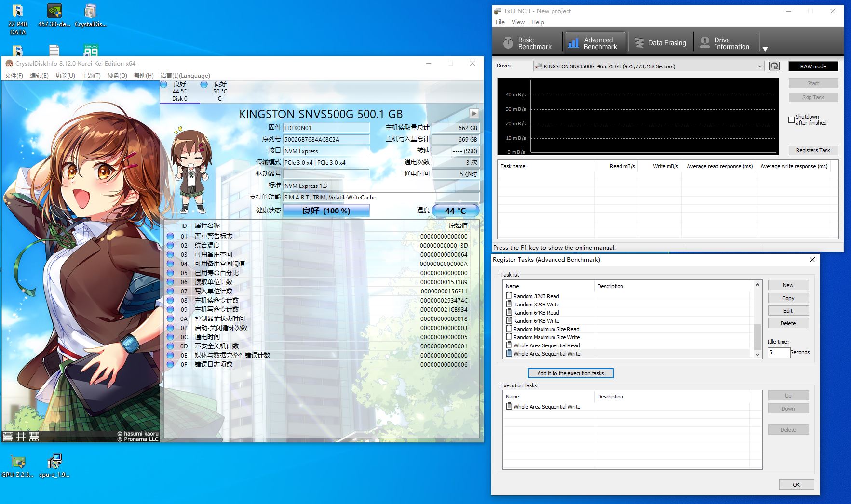The height and width of the screenshot is (504, 851).
Task: Select the Disk 0 status orb
Action: (164, 84)
